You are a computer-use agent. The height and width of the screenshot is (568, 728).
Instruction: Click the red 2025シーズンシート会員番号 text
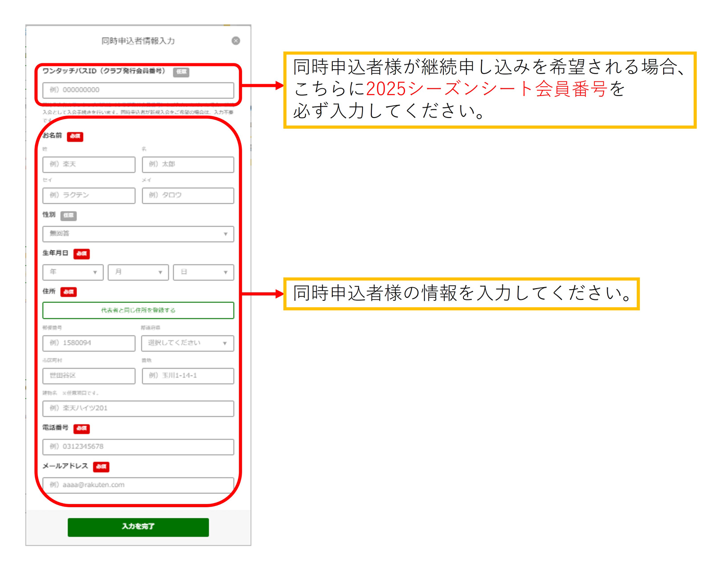pos(486,89)
